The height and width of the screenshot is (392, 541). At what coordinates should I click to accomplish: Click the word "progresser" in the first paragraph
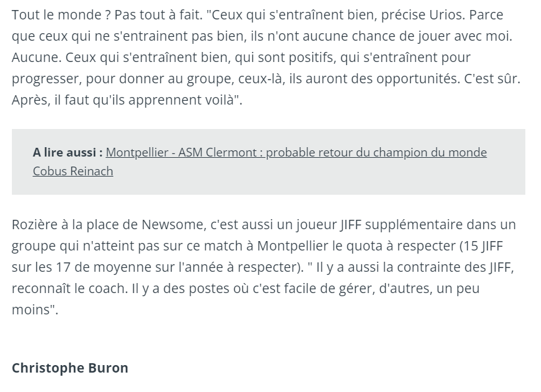[x=45, y=79]
